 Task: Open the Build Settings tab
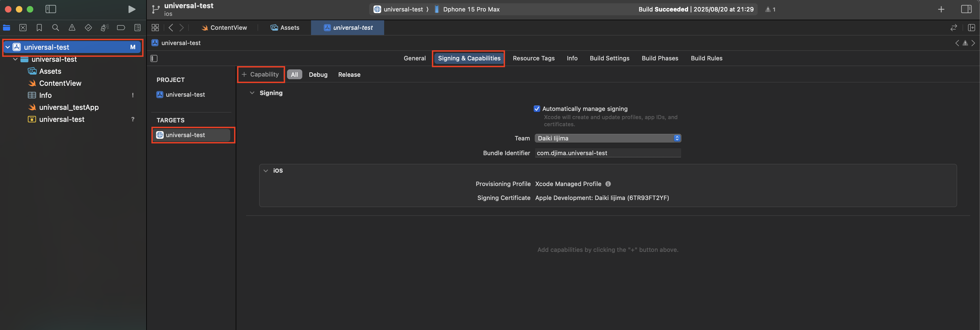click(609, 58)
